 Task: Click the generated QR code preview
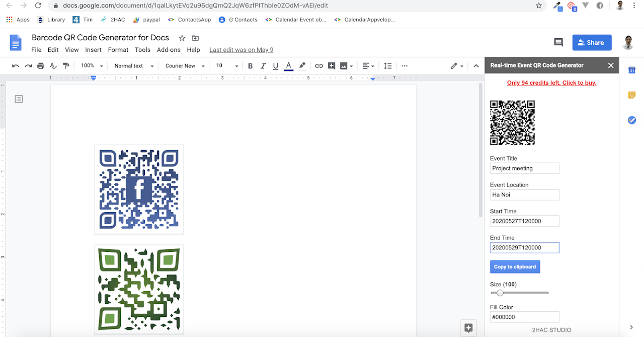pyautogui.click(x=512, y=123)
